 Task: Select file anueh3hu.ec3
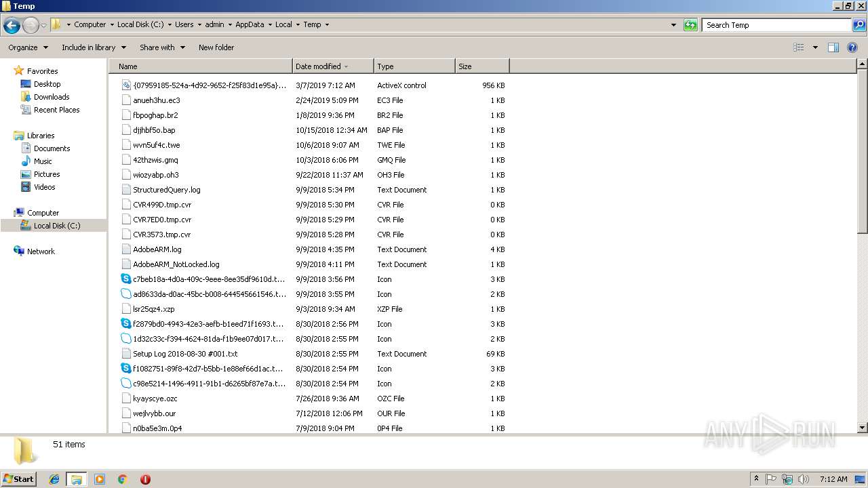click(157, 100)
